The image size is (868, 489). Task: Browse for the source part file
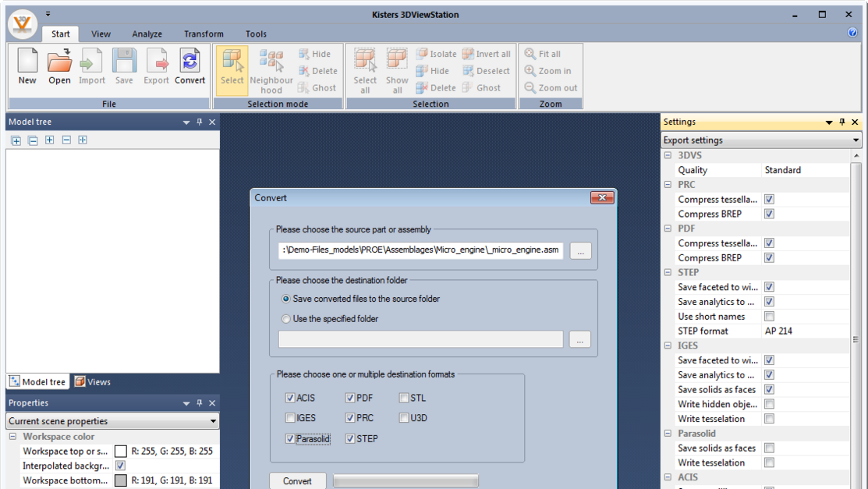580,251
